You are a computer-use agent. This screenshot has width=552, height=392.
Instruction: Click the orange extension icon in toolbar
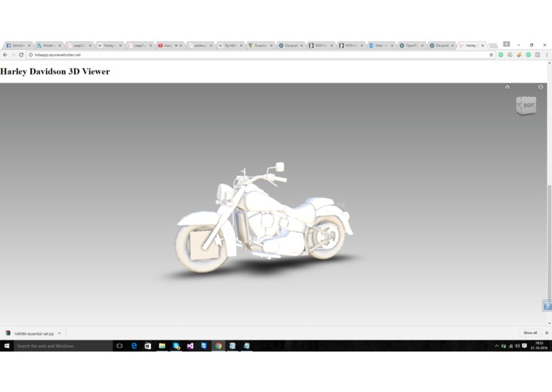click(519, 55)
